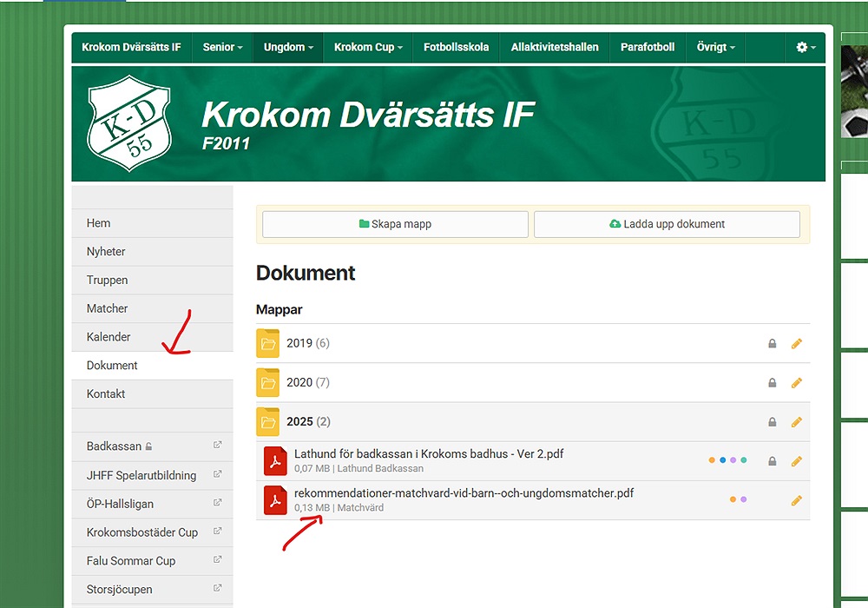Image resolution: width=868 pixels, height=608 pixels.
Task: Open Storsjöcupen external link icon
Action: coord(218,589)
